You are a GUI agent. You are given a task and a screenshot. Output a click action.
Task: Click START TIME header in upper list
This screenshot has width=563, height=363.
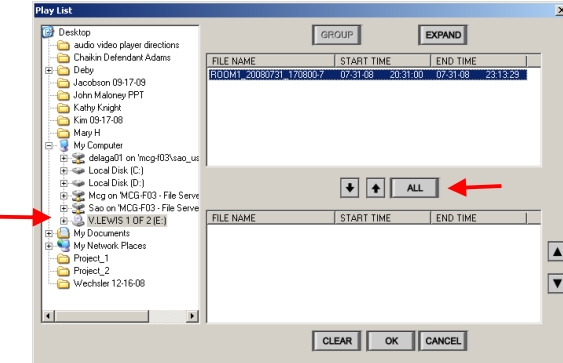[x=383, y=61]
